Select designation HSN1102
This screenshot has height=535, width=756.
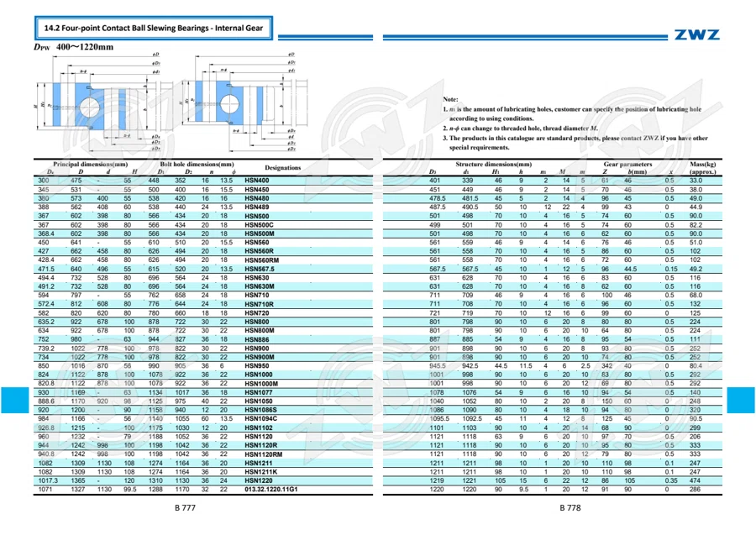[259, 427]
